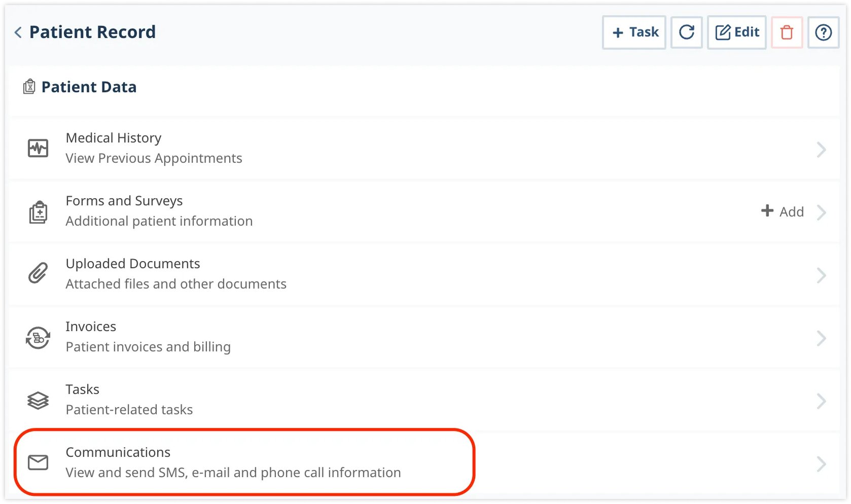Click Add next to Forms and Surveys
The image size is (851, 504).
click(x=783, y=211)
